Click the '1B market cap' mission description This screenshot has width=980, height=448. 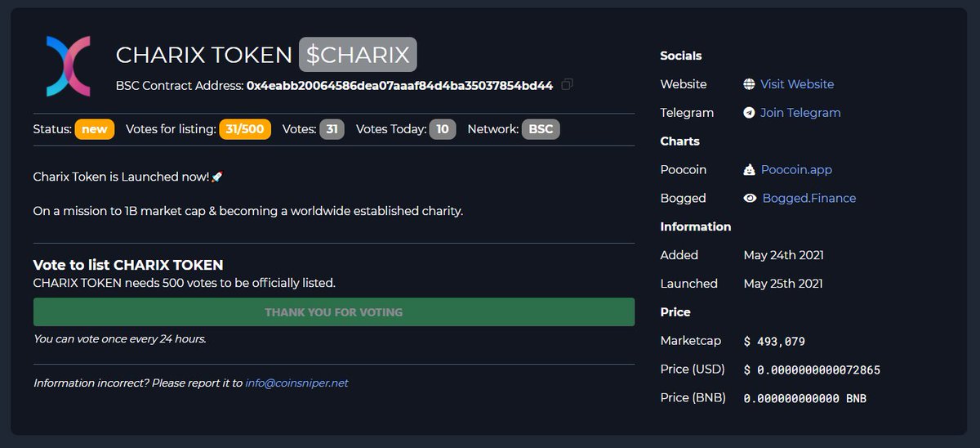coord(248,211)
